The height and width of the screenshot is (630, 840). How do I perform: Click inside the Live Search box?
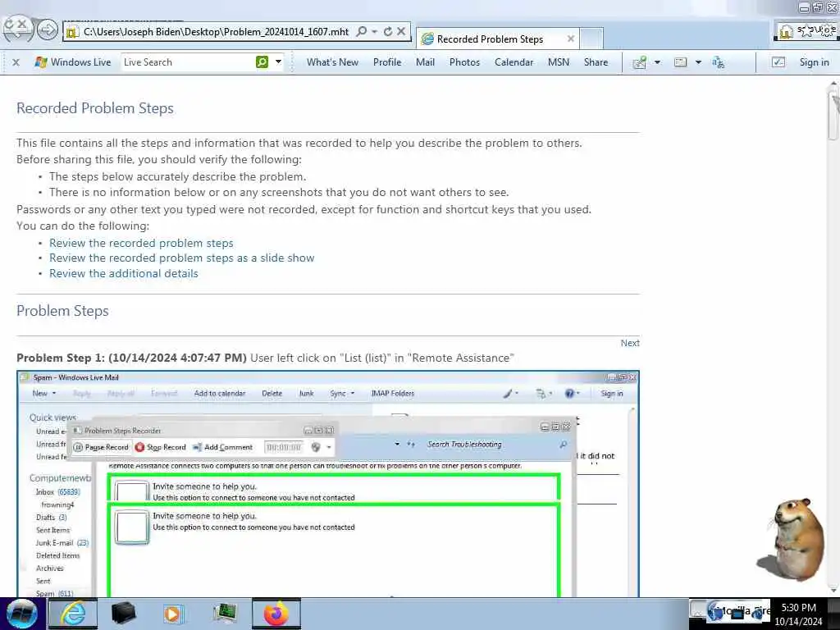coord(188,62)
